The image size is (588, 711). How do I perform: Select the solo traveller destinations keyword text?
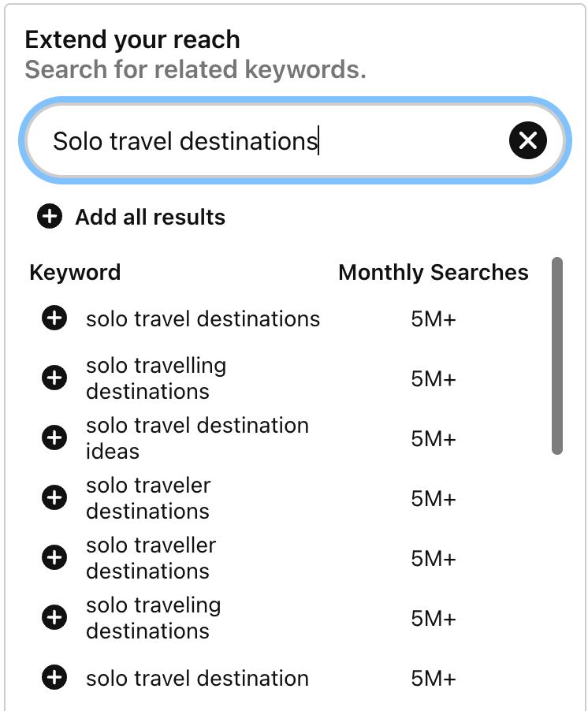[151, 558]
